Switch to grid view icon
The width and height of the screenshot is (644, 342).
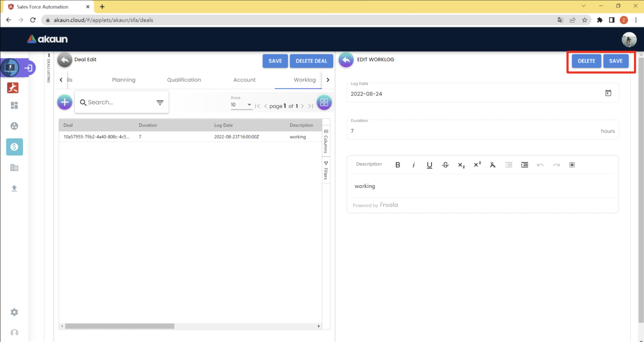tap(324, 102)
